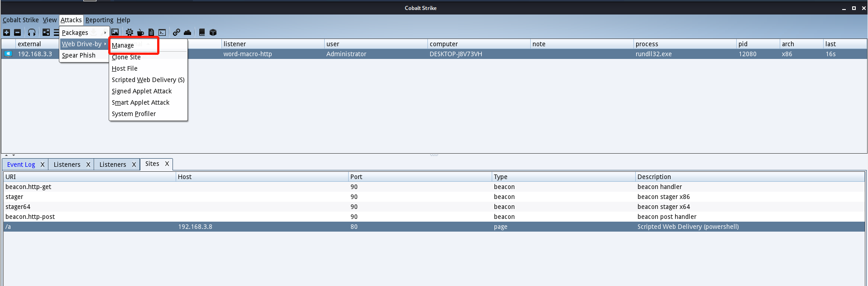Screen dimensions: 868x286
Task: Sort sessions by computer column header
Action: [x=479, y=44]
